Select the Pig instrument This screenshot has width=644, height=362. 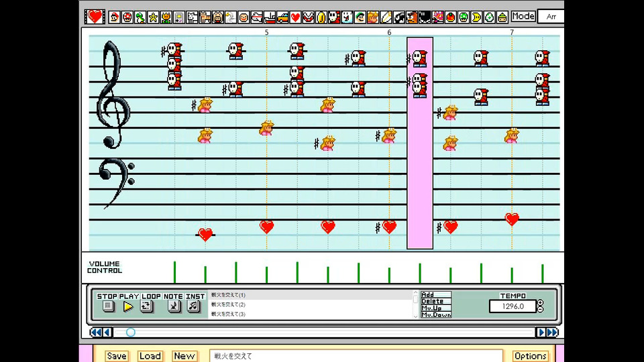(217, 17)
